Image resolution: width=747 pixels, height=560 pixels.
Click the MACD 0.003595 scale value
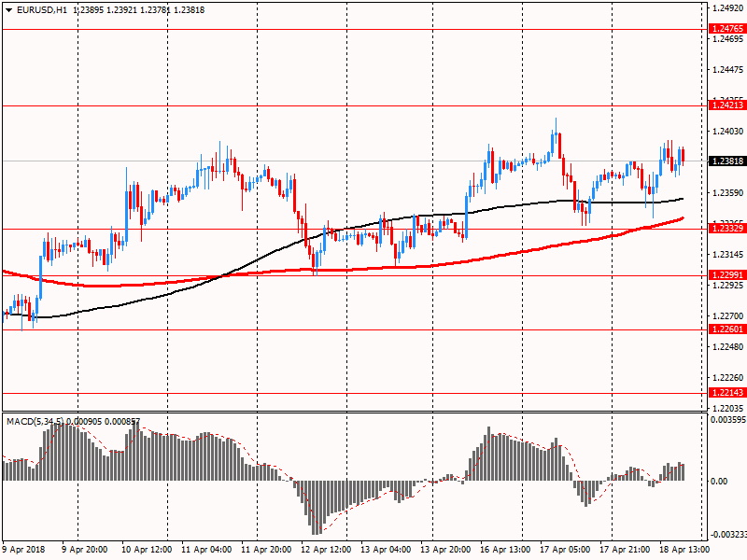tap(728, 419)
